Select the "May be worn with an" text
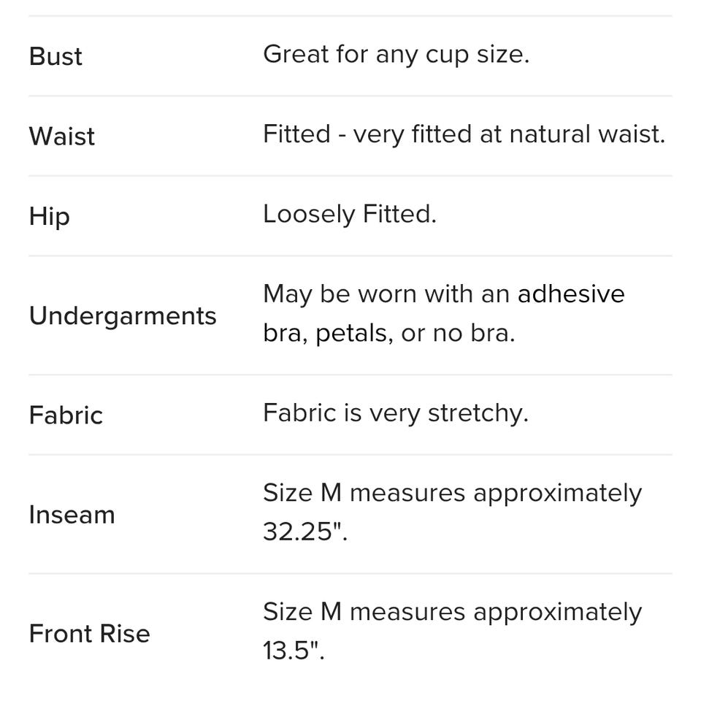This screenshot has height=728, width=701. [387, 294]
